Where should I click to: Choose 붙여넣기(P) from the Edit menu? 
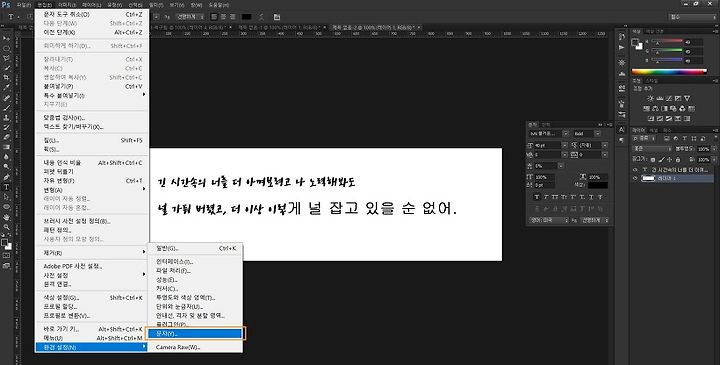coord(92,86)
